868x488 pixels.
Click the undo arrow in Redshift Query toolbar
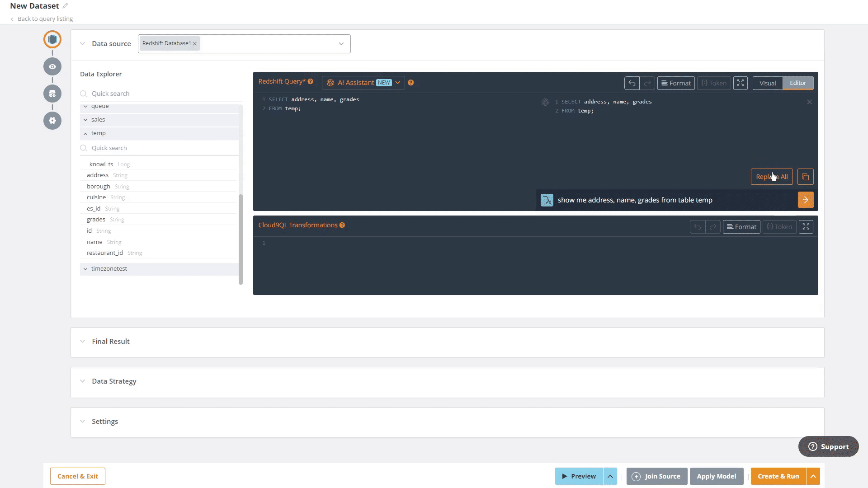click(x=632, y=83)
